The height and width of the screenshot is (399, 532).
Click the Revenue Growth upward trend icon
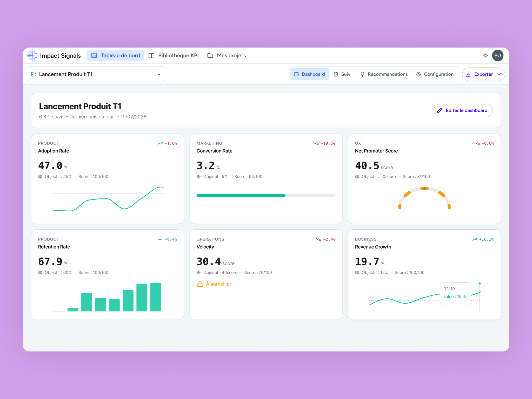474,239
